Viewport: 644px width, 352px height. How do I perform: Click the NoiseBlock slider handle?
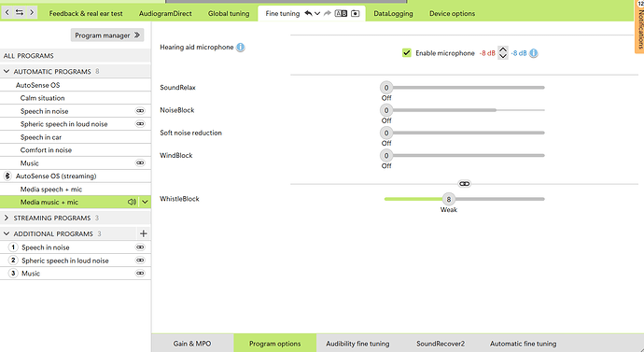point(386,110)
